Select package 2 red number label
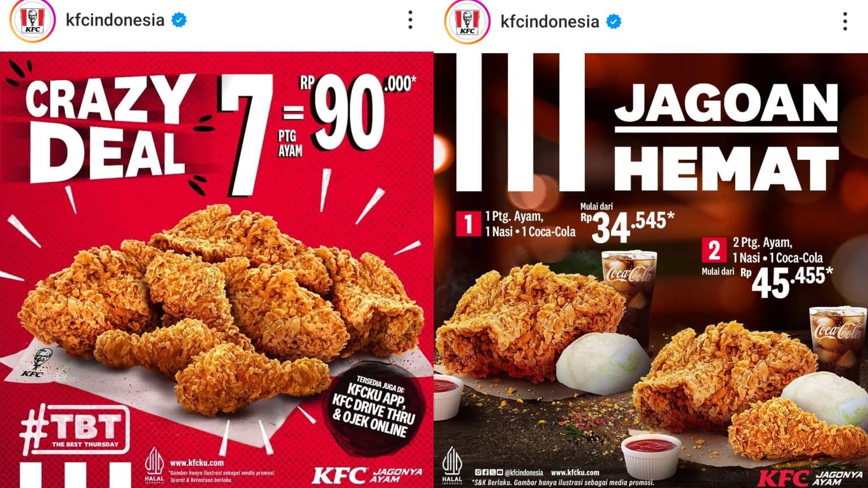 pos(714,250)
